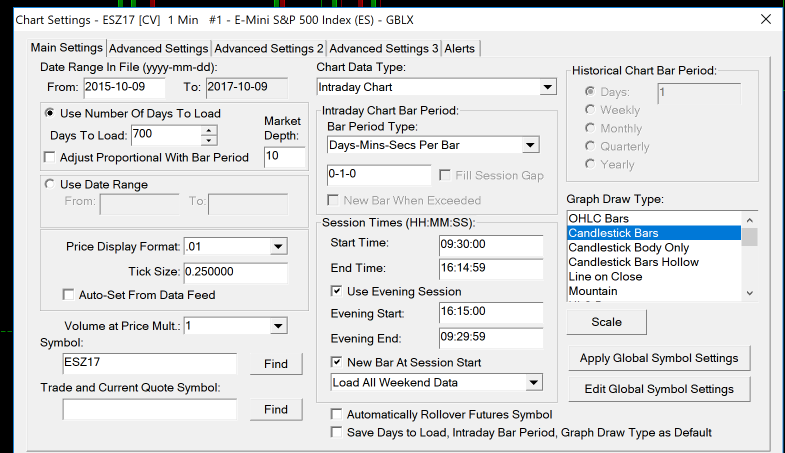Open the Price Display Format dropdown
The height and width of the screenshot is (453, 785).
click(x=278, y=246)
